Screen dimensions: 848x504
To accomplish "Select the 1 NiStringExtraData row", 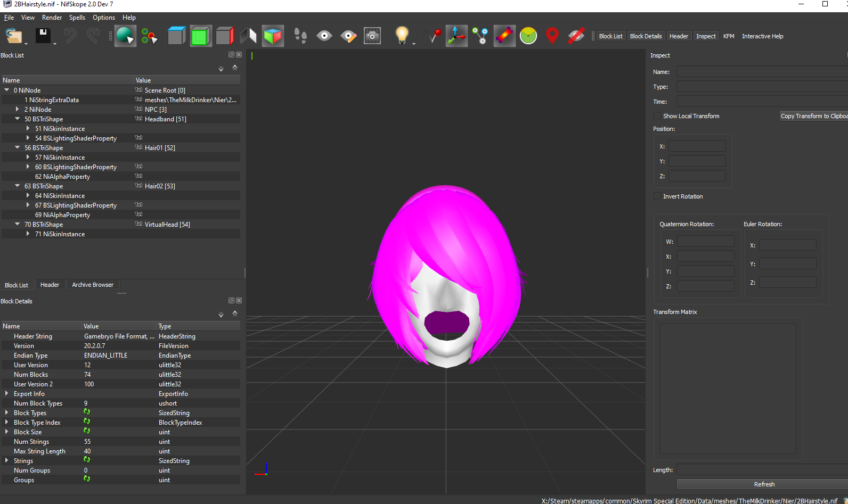I will coord(120,100).
